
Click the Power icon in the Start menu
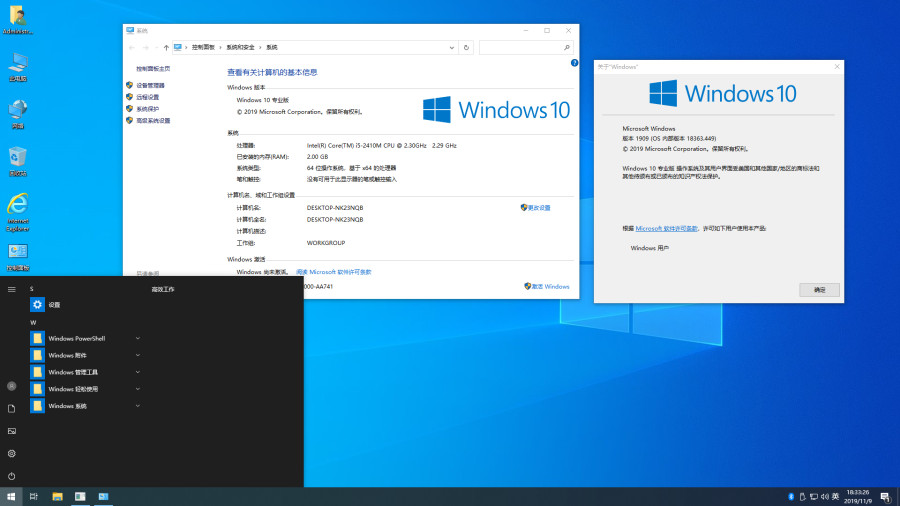click(11, 476)
